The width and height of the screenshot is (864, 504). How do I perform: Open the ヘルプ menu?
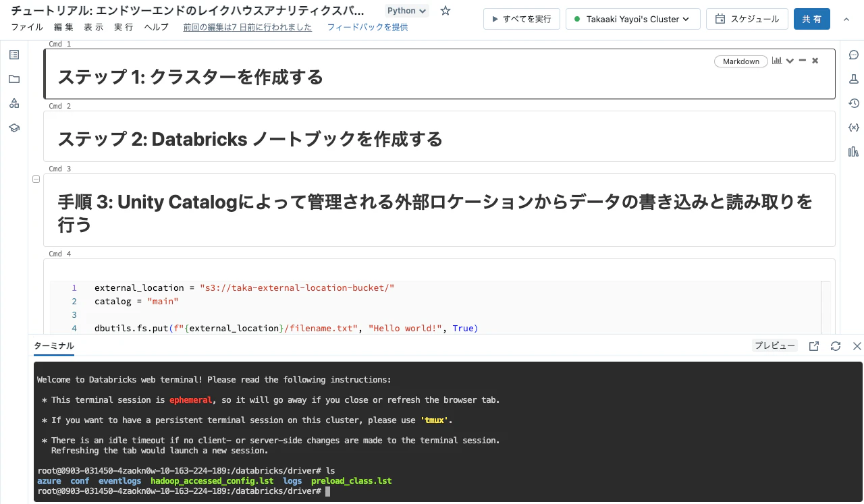tap(157, 27)
